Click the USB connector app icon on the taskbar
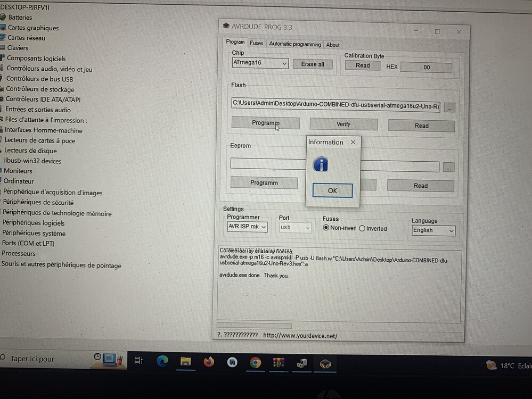Image resolution: width=532 pixels, height=399 pixels. click(301, 363)
